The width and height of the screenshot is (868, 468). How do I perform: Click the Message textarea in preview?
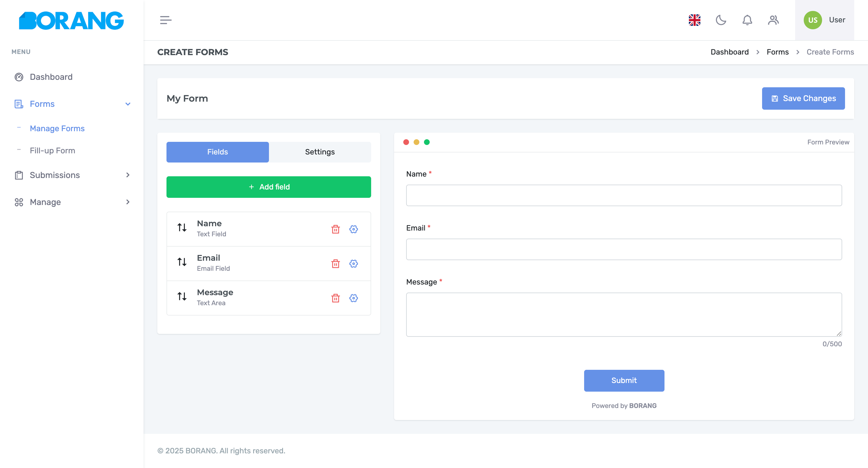624,315
